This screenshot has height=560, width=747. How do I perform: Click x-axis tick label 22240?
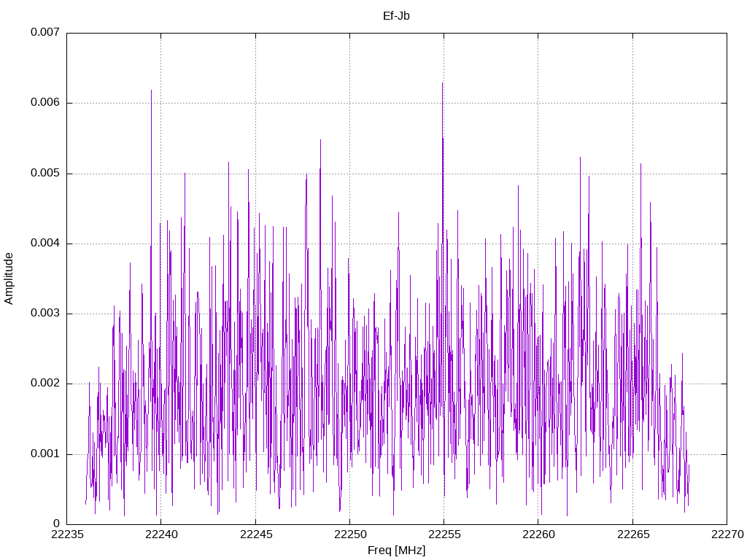click(x=161, y=534)
